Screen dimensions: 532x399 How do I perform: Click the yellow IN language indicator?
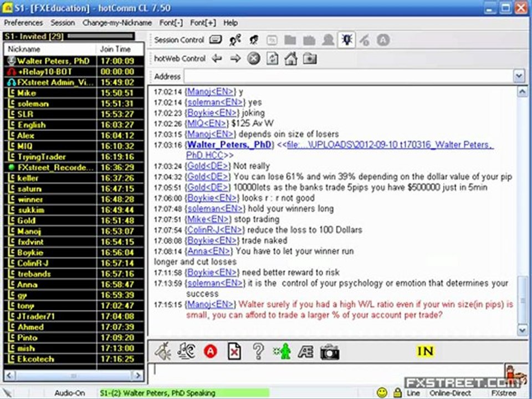pos(425,351)
